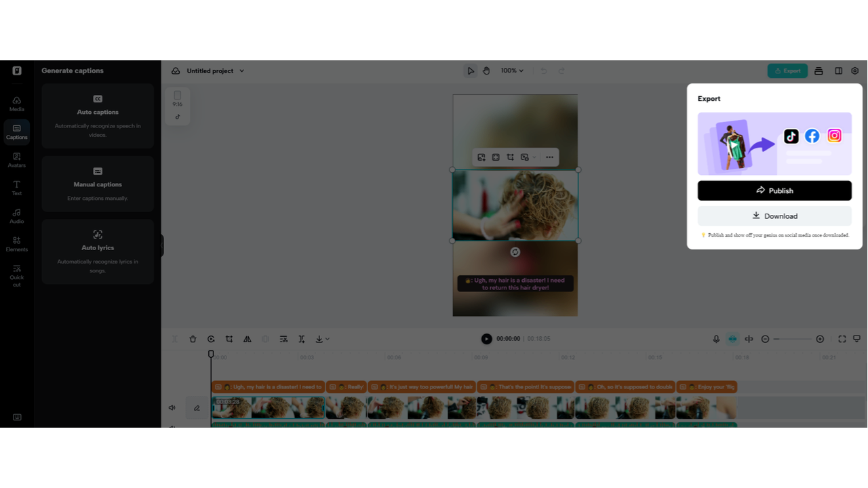
Task: Open the Instagram icon in Export panel
Action: click(834, 136)
